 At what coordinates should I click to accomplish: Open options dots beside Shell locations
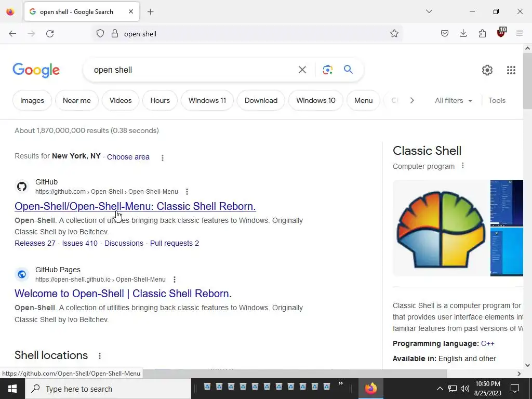pos(100,356)
